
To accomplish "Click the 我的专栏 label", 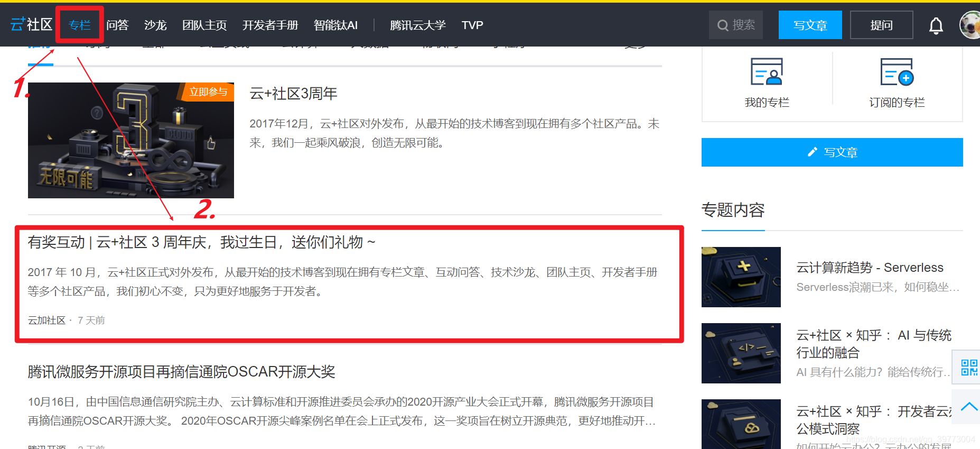I will [x=767, y=103].
